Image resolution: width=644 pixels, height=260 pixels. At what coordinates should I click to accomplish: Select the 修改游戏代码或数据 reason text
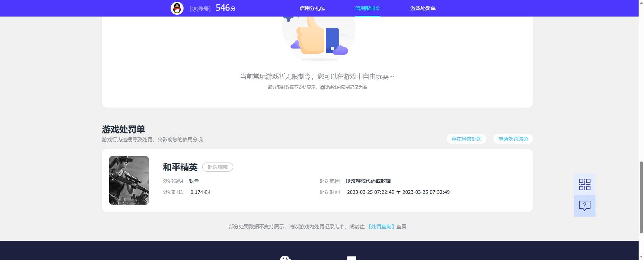point(368,181)
